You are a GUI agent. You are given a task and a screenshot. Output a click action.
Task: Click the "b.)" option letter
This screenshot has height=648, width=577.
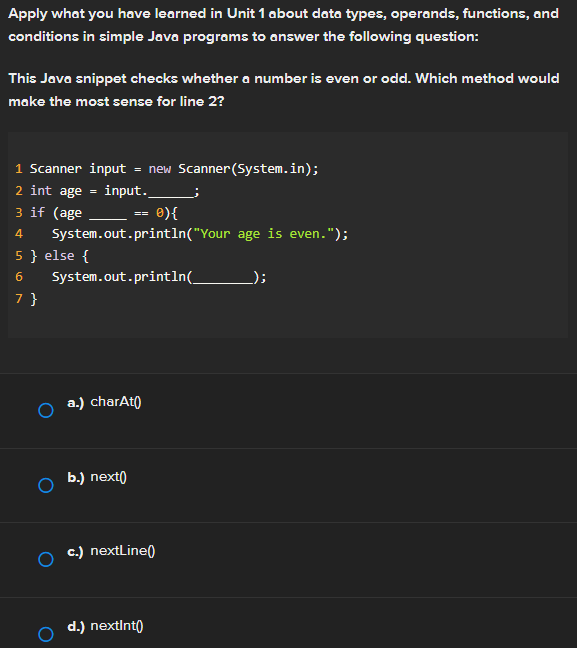76,477
